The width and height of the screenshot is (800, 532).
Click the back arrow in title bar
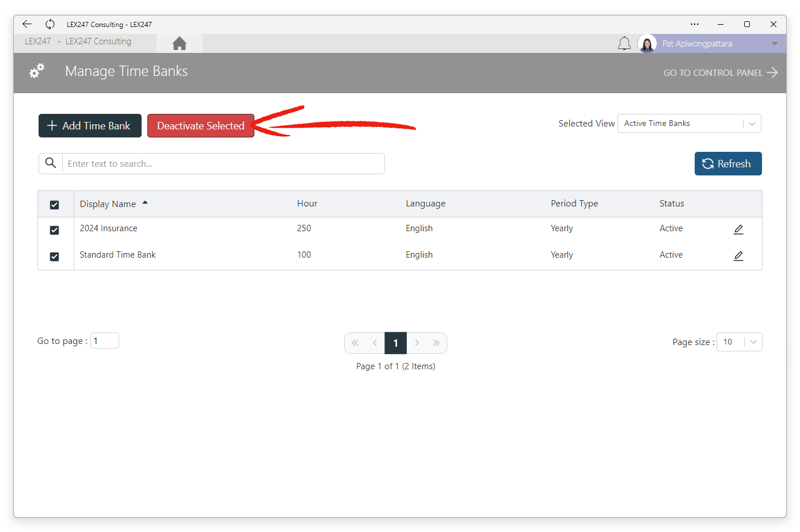[27, 24]
